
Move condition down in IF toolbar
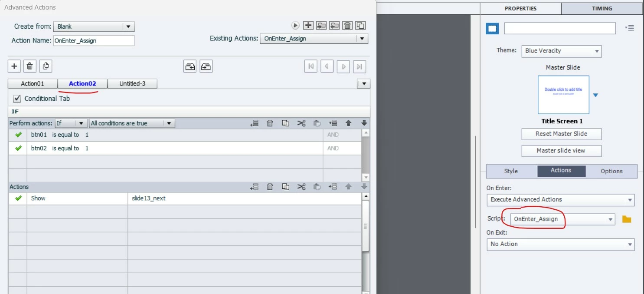click(x=364, y=123)
